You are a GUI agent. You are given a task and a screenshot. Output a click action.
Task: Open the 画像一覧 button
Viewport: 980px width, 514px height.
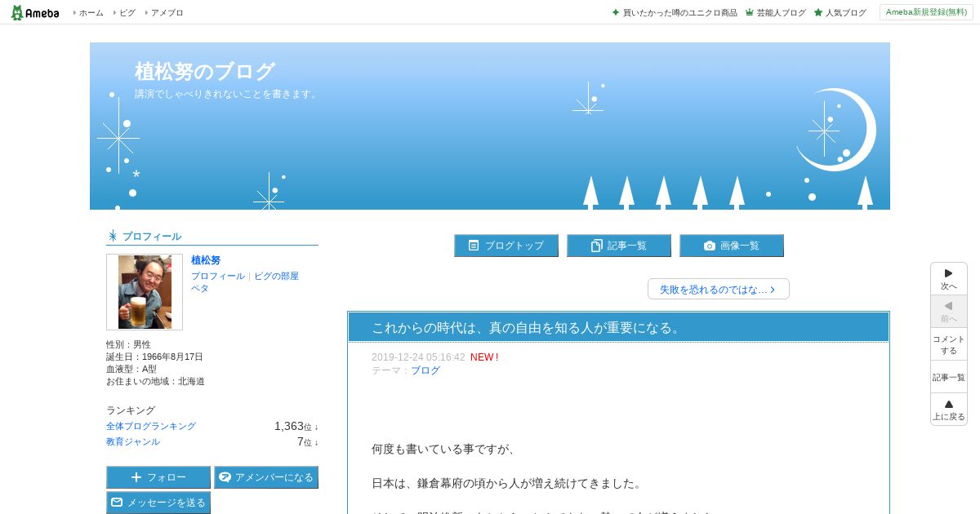tap(732, 246)
